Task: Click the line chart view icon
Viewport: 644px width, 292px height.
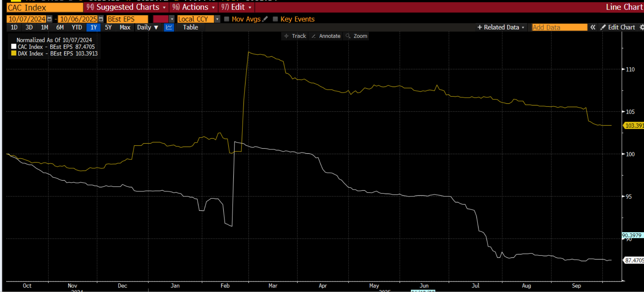Action: point(169,28)
